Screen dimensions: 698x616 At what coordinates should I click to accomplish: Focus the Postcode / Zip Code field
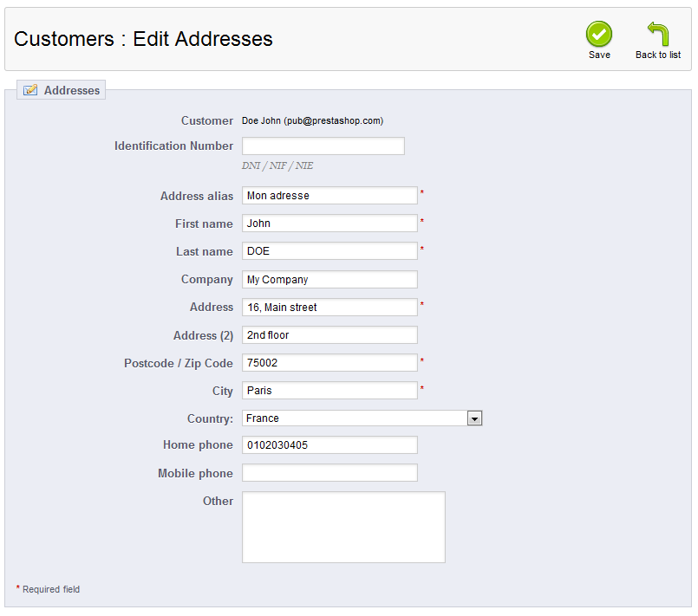coord(329,363)
